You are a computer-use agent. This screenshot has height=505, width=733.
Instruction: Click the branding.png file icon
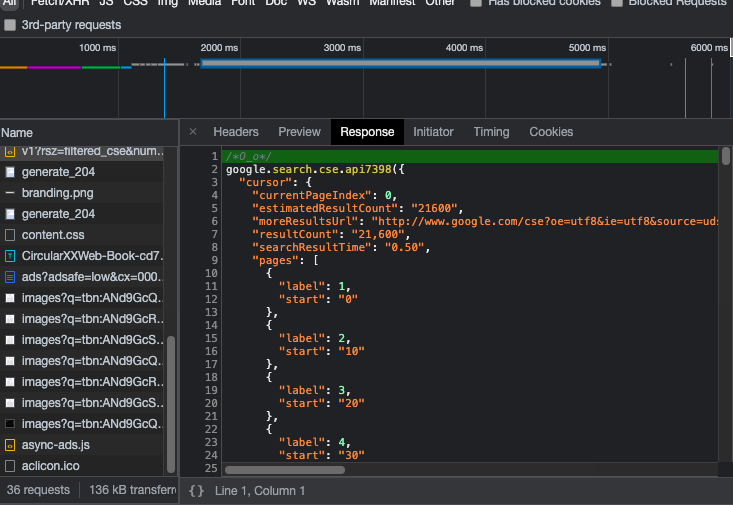(10, 193)
